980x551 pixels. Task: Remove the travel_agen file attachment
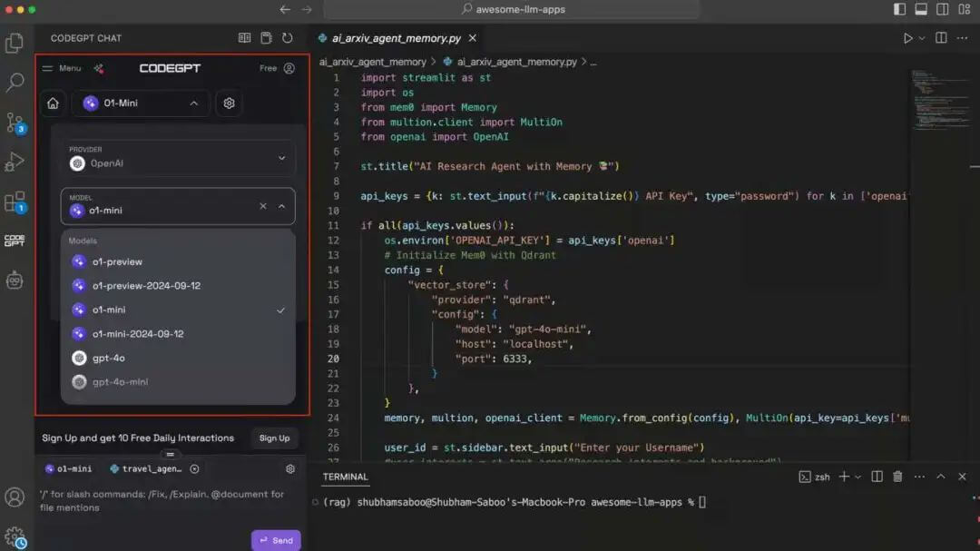pyautogui.click(x=194, y=469)
